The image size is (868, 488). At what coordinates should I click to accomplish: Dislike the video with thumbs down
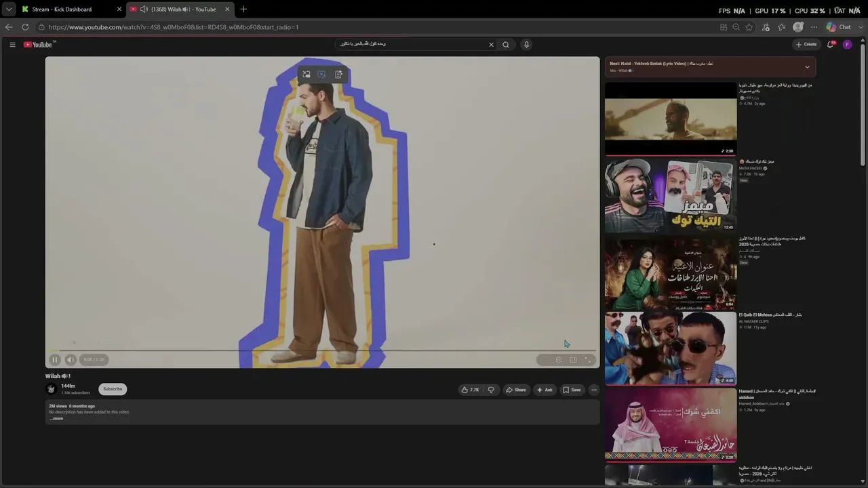coord(491,390)
